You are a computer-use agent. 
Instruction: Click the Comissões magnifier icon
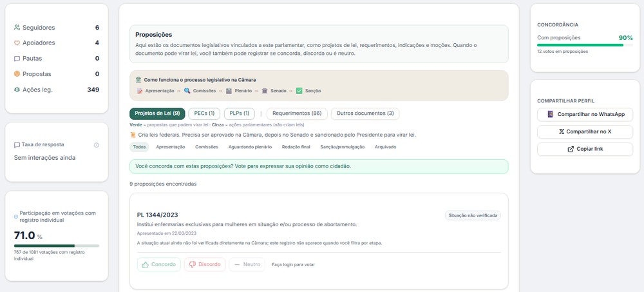coord(187,90)
